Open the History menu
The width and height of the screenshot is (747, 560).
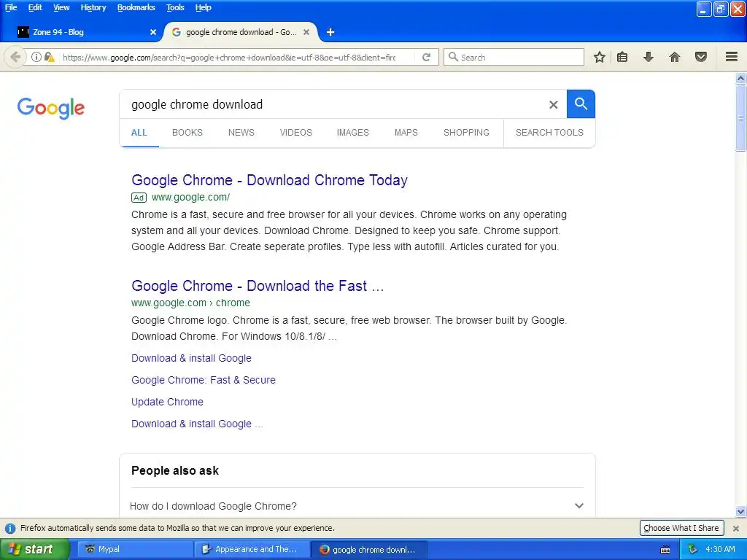click(93, 7)
